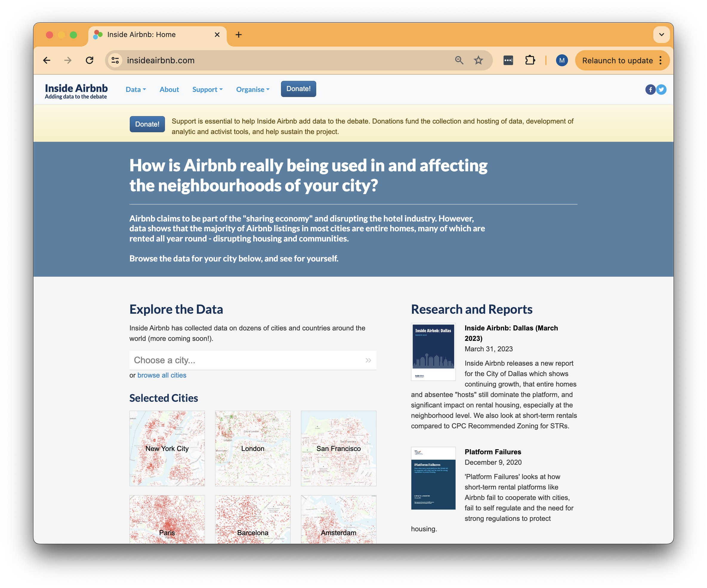Follow the browse all cities link
This screenshot has height=588, width=707.
tap(162, 375)
